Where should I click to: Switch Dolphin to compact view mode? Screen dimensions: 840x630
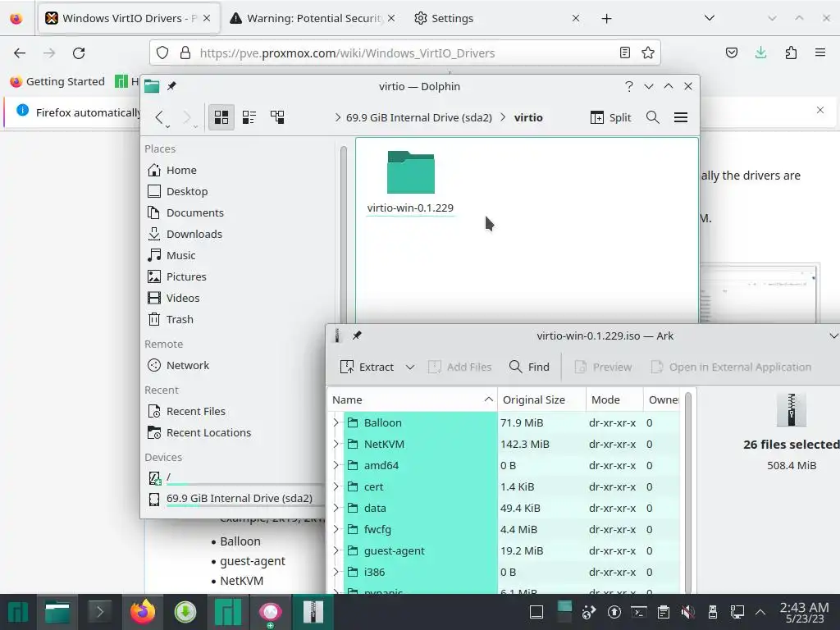tap(249, 117)
